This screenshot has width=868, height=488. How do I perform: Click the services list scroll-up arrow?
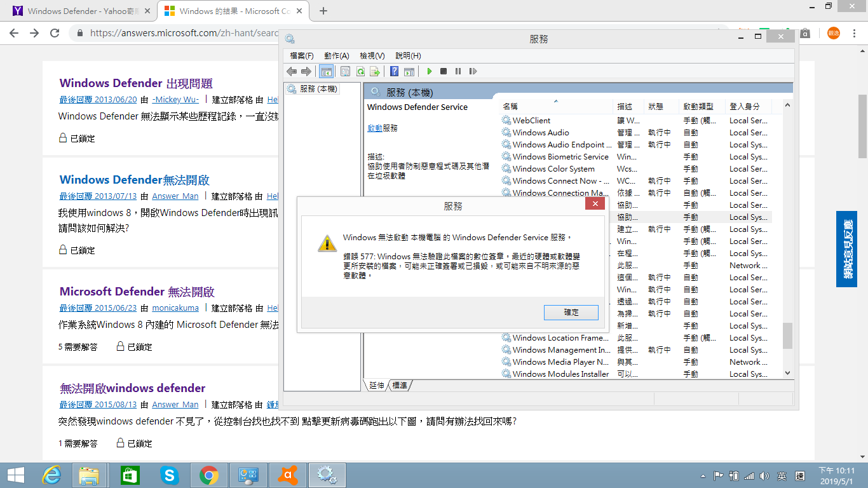pyautogui.click(x=787, y=105)
